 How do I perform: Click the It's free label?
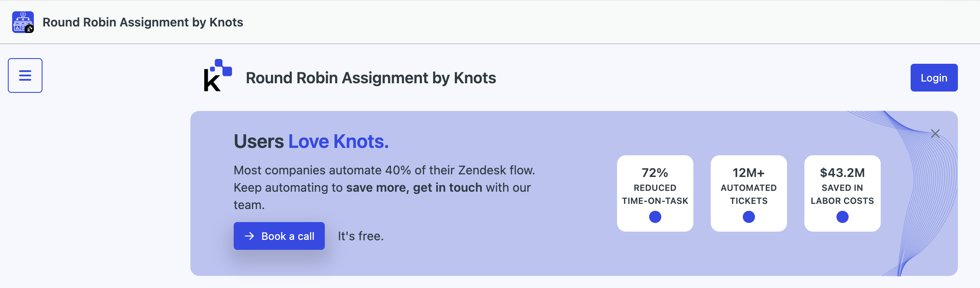click(361, 236)
